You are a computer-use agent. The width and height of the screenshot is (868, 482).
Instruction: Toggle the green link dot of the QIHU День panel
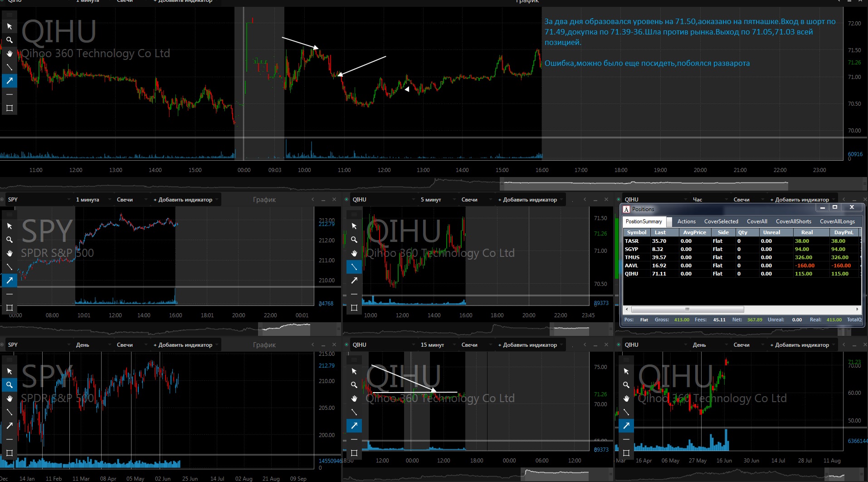click(x=619, y=344)
